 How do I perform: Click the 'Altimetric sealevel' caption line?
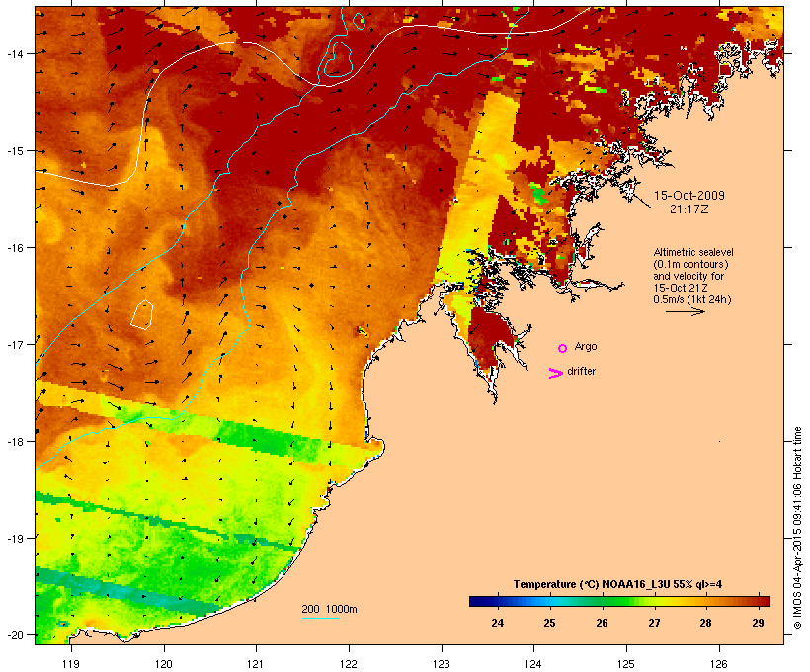click(693, 252)
